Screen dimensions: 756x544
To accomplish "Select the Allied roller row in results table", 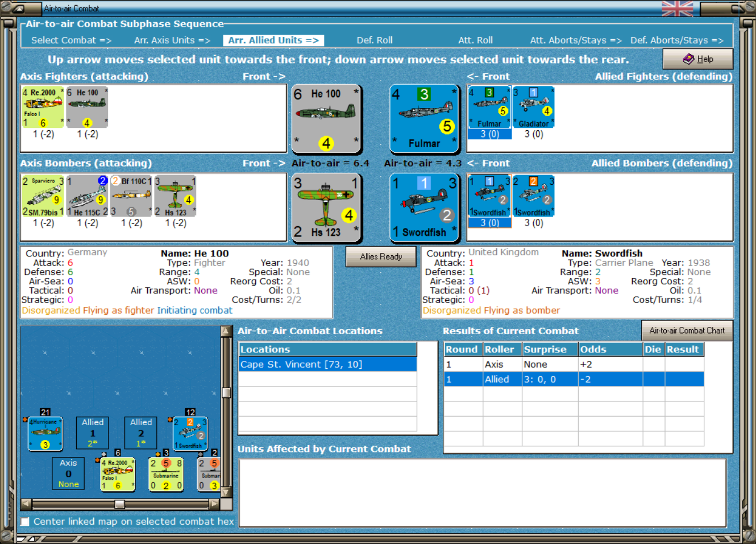I will [574, 379].
